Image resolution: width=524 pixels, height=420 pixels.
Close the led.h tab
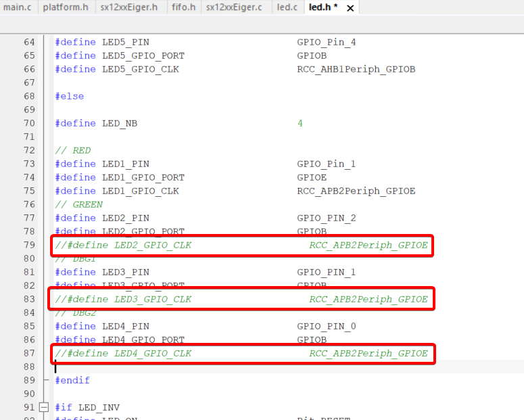tap(350, 8)
